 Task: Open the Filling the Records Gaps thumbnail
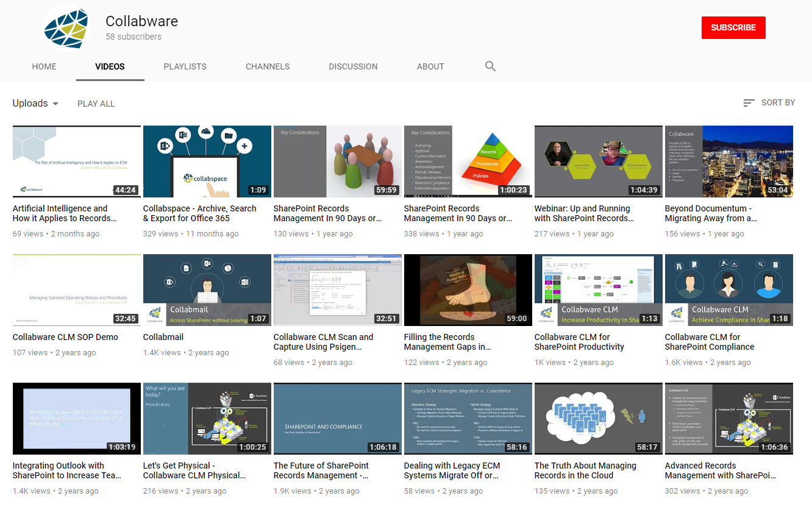pos(468,290)
